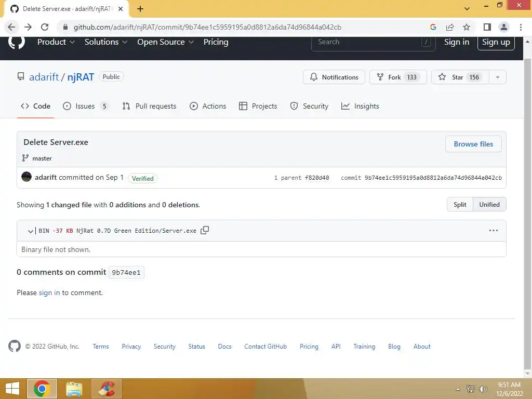The height and width of the screenshot is (399, 532).
Task: Open the Projects tab
Action: click(258, 106)
